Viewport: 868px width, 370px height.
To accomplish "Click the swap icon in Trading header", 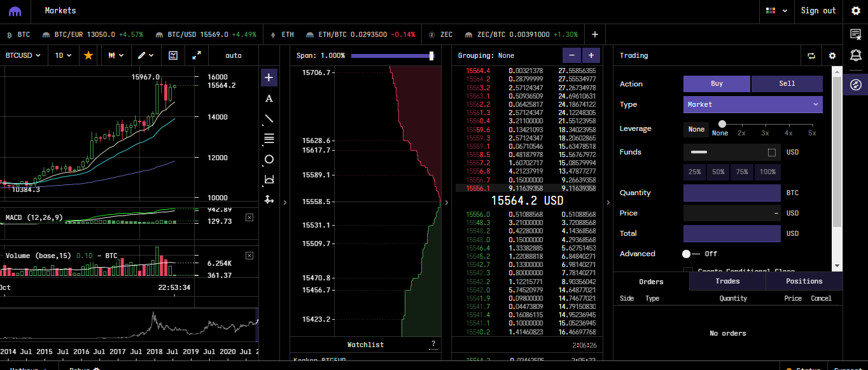I will pos(811,55).
